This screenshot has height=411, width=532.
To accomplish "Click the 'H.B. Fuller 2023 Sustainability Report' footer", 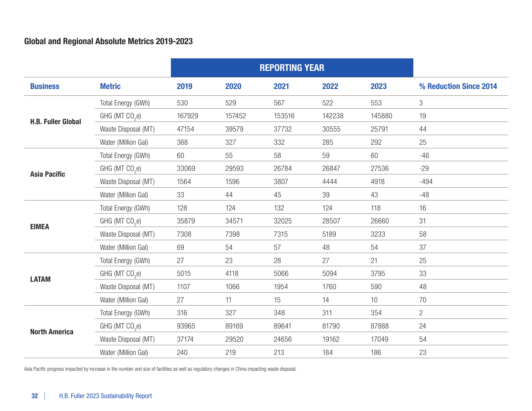I will pos(105,396).
